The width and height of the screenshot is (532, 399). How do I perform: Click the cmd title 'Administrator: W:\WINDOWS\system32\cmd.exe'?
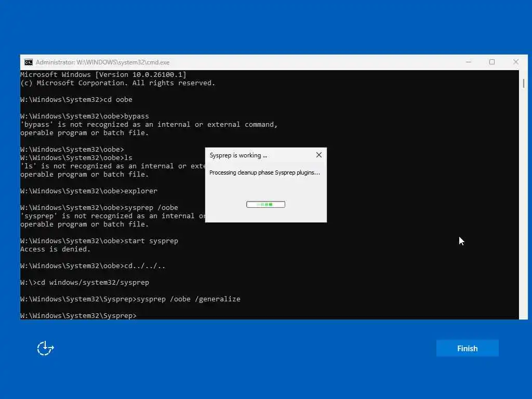pos(102,62)
